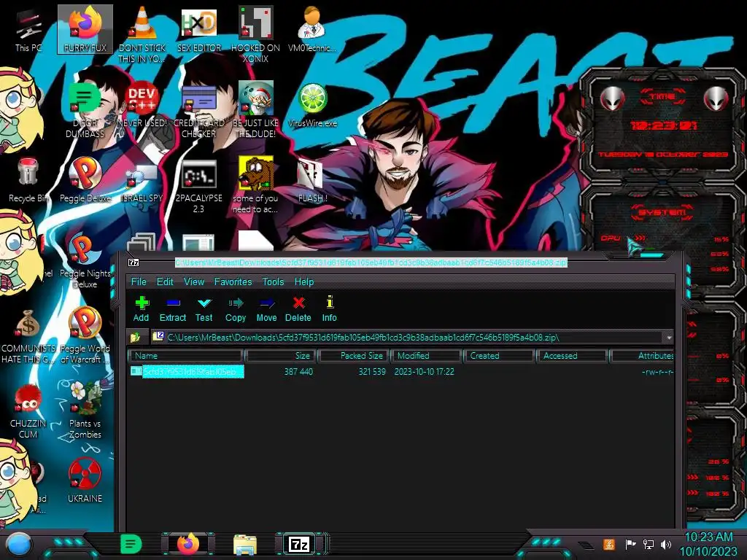Click the up-folder icon beside address bar
This screenshot has height=560, width=747.
coord(136,338)
